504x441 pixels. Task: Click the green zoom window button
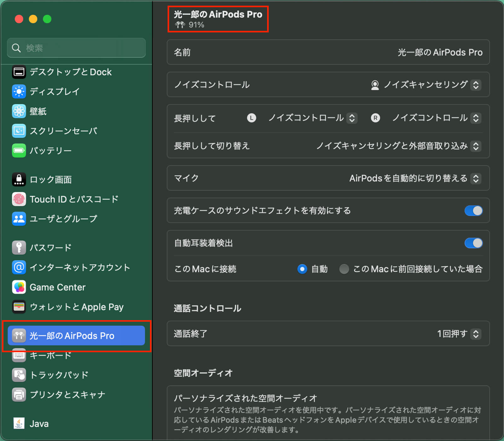pyautogui.click(x=47, y=19)
